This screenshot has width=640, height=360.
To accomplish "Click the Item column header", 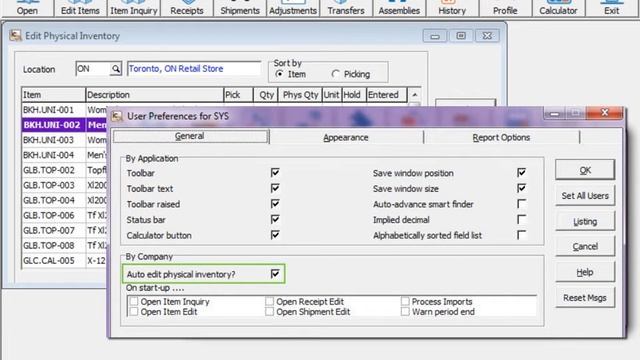I will pos(53,95).
